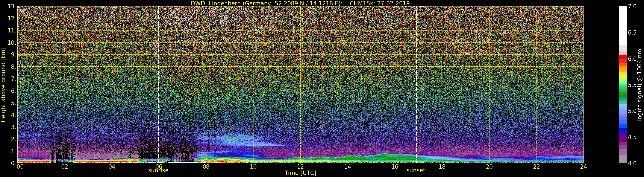This screenshot has width=644, height=177.
Task: Click the '3.' height tick label
Action: point(13,127)
